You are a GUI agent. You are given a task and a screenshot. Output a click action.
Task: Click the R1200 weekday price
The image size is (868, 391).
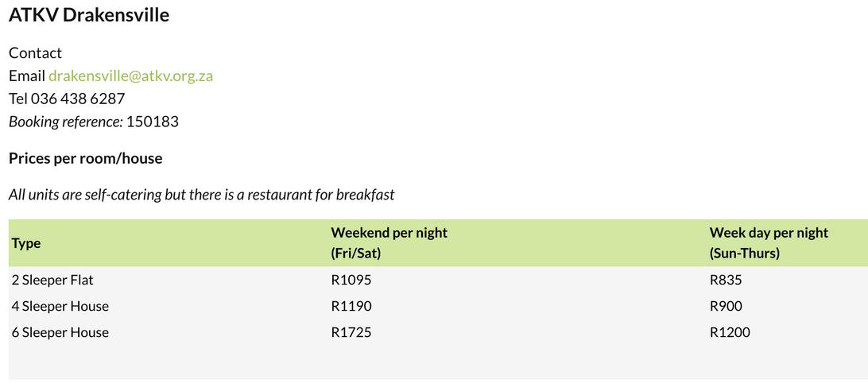coord(730,332)
